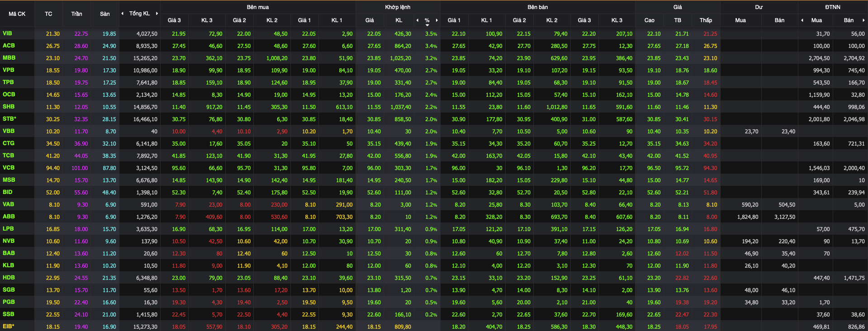Select the PGB ticker symbol

point(9,302)
